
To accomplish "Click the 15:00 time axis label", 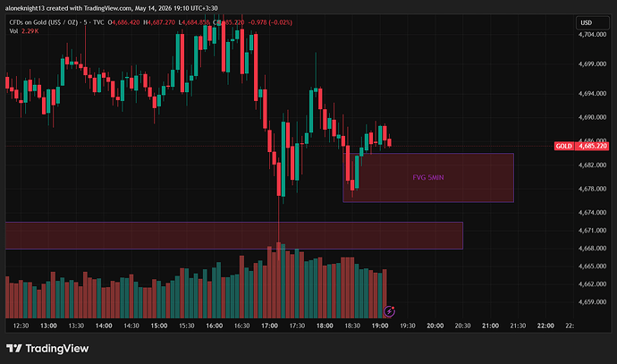I will tap(159, 326).
